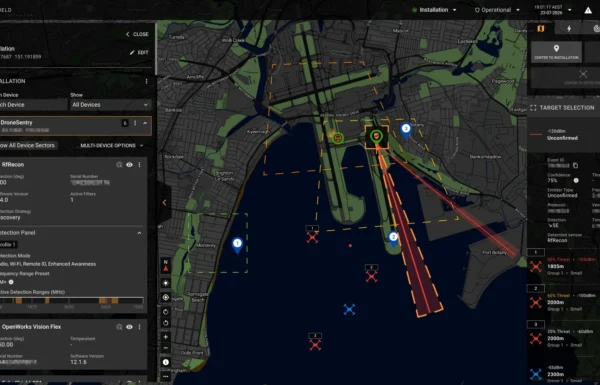Switch to the lightning bolt tab

pyautogui.click(x=569, y=29)
